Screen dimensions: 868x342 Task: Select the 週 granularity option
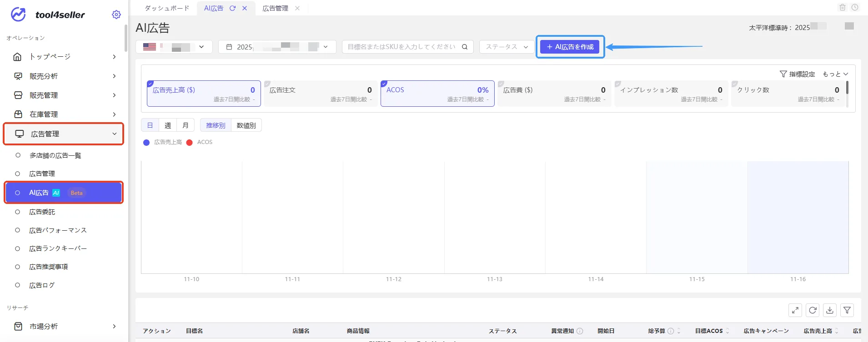pyautogui.click(x=168, y=125)
